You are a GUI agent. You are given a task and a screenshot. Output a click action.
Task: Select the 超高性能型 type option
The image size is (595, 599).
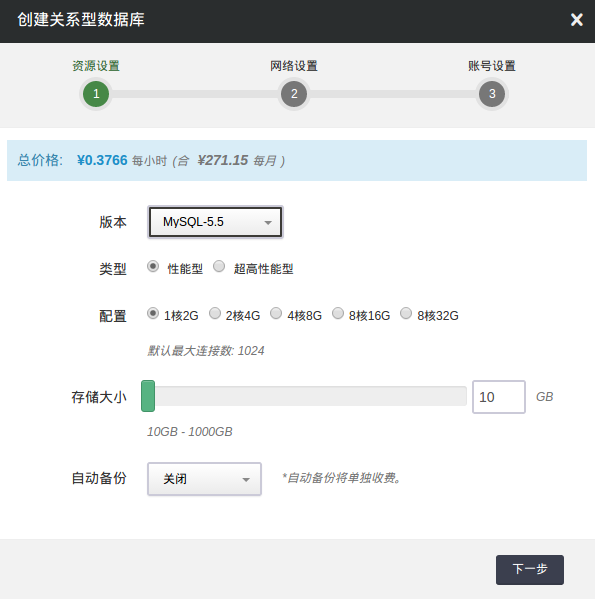click(x=219, y=266)
